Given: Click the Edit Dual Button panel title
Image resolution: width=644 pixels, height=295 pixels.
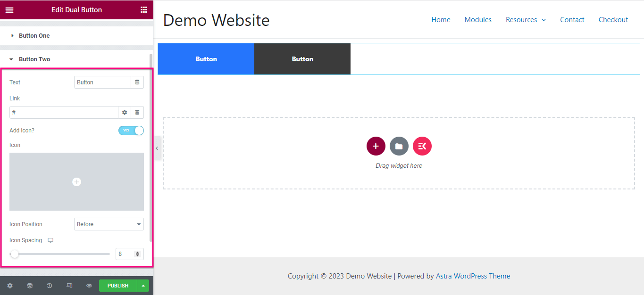Looking at the screenshot, I should coord(76,10).
